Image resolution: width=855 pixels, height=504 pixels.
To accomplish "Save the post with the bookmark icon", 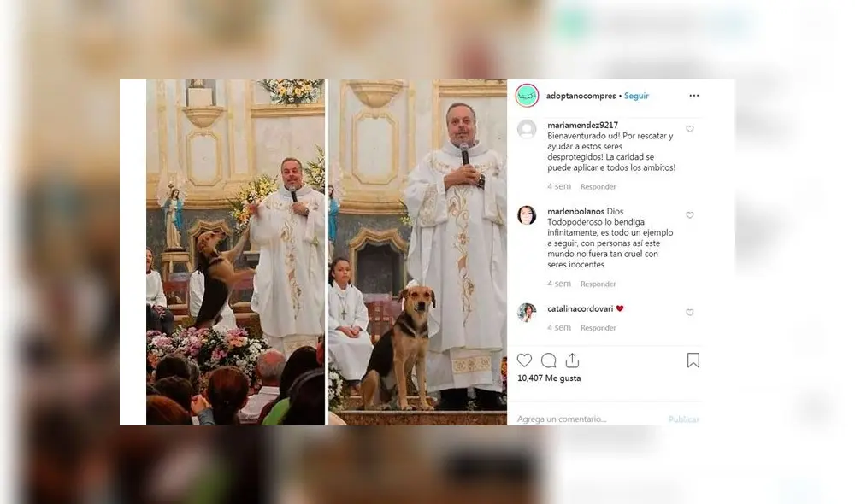I will pyautogui.click(x=693, y=360).
